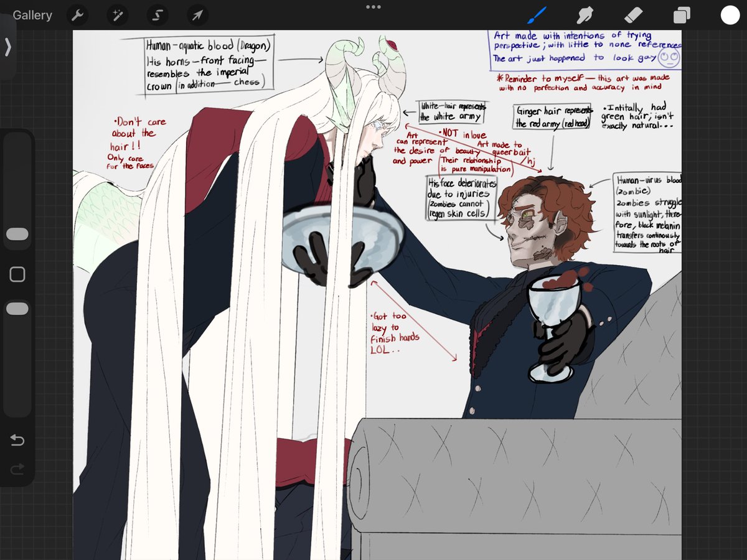747x560 pixels.
Task: Expand the collapsed left side tab
Action: click(7, 47)
